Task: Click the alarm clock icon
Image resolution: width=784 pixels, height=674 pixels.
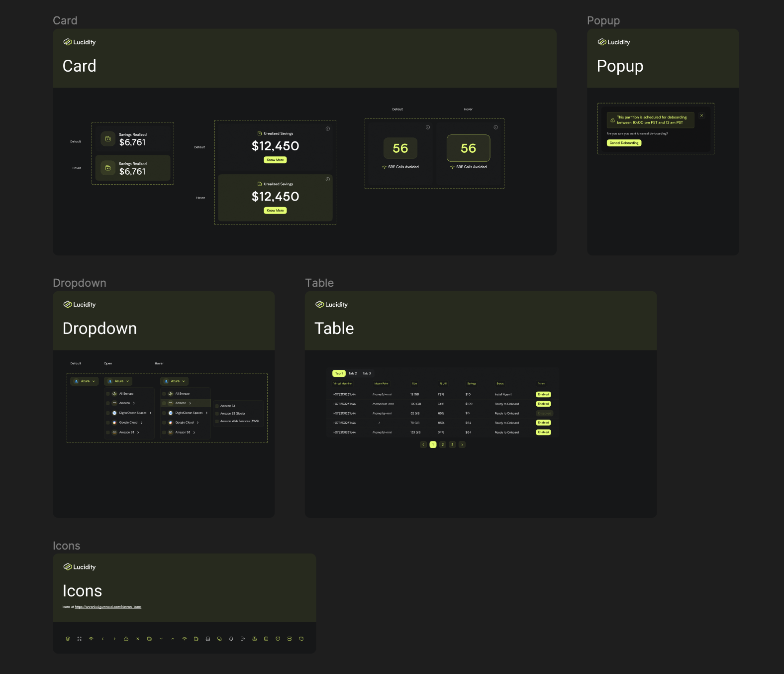Action: [x=278, y=639]
